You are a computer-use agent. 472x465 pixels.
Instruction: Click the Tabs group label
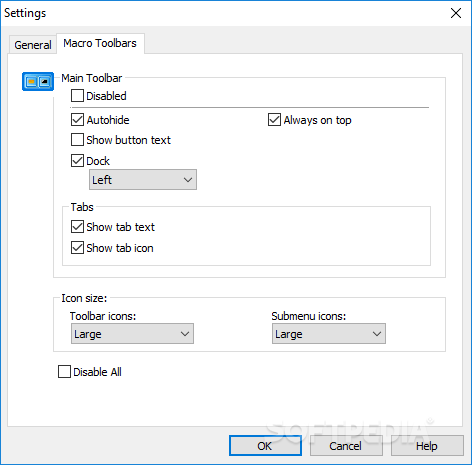[x=82, y=207]
